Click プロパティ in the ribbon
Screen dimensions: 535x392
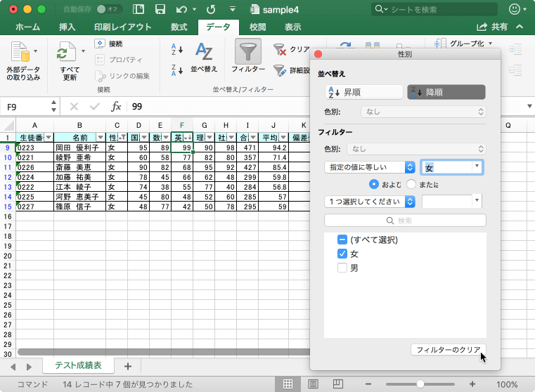119,60
